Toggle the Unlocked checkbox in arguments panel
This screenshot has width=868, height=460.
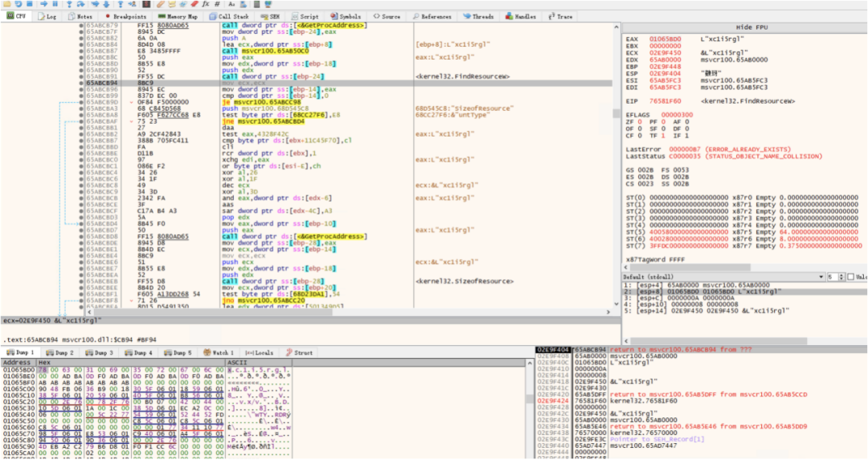(x=850, y=277)
